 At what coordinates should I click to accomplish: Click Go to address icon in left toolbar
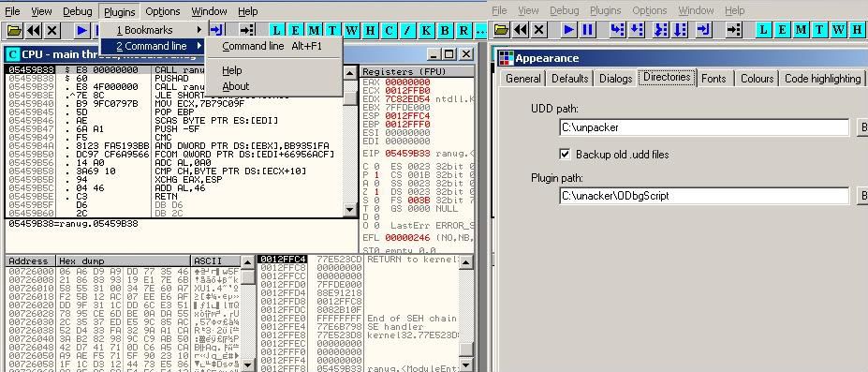(247, 30)
